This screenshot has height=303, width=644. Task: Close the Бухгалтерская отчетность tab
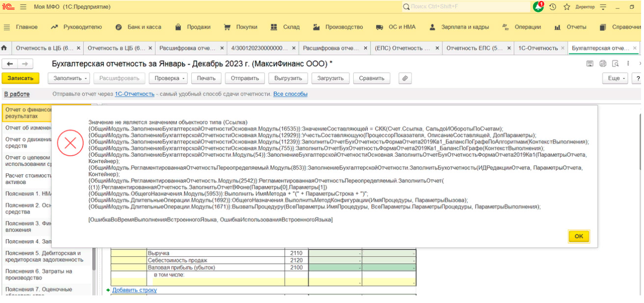pos(635,48)
